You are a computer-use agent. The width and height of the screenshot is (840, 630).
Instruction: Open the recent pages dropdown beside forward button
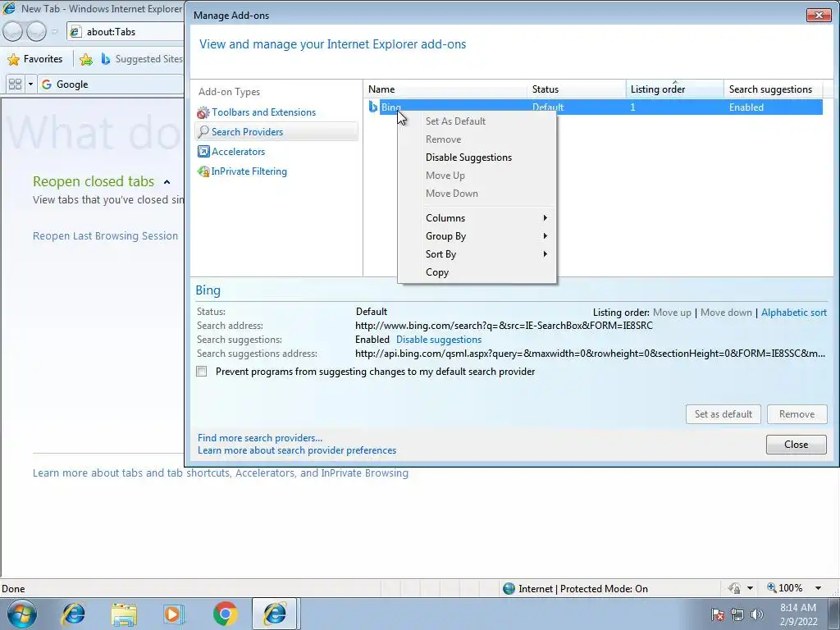(x=55, y=32)
